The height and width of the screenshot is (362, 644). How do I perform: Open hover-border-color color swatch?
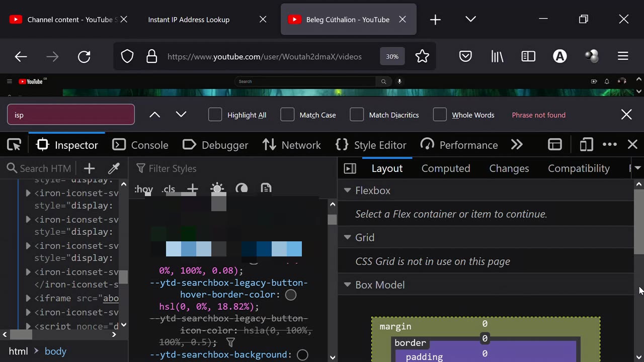(x=291, y=295)
